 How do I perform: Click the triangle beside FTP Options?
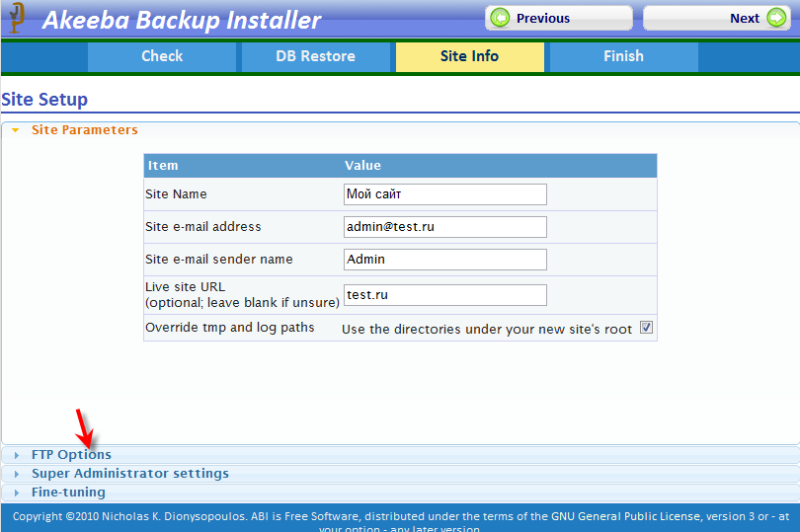pyautogui.click(x=17, y=455)
